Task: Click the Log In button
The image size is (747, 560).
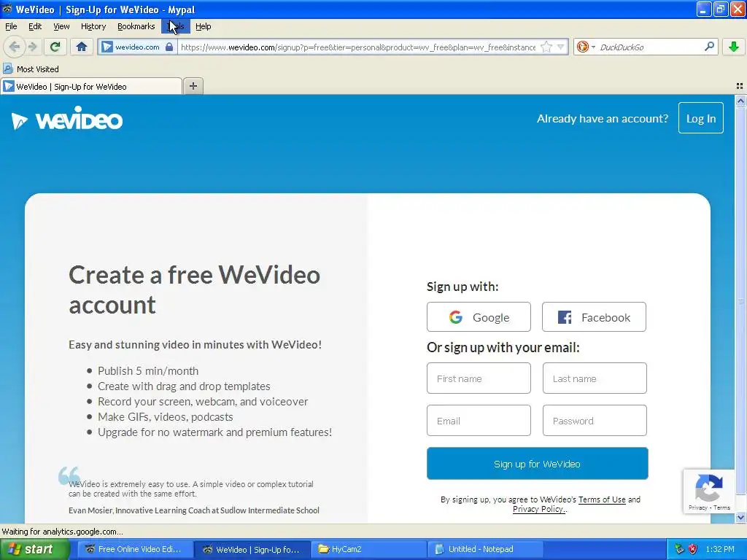Action: coord(701,118)
